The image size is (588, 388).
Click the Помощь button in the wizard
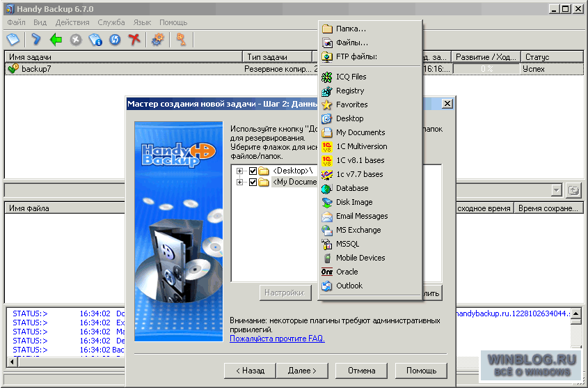coord(422,371)
